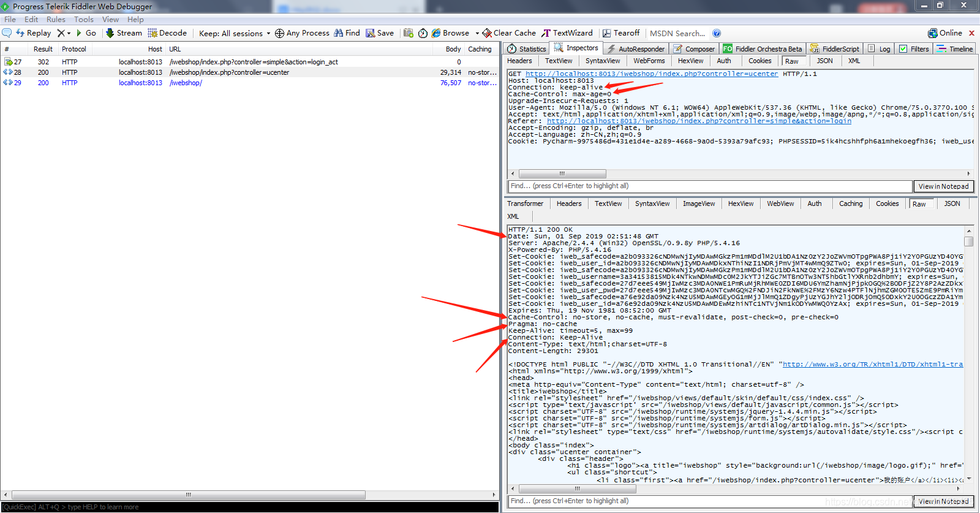Screen dimensions: 980x513
Task: Open the Edit menu
Action: click(x=31, y=20)
